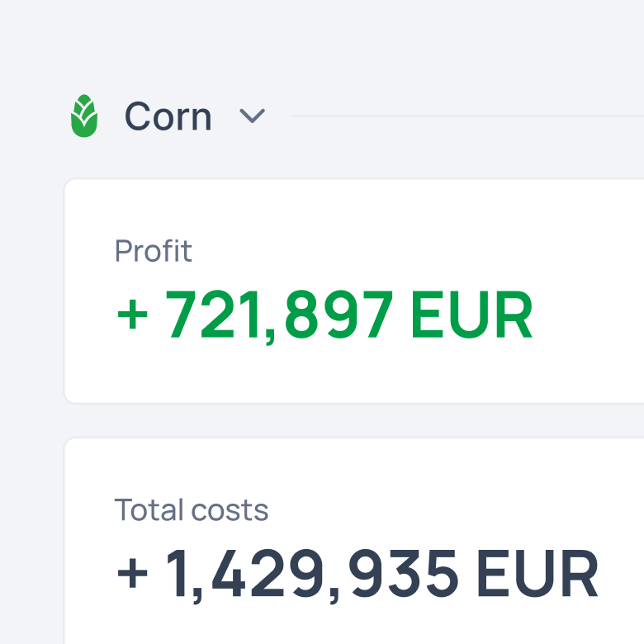Click the 721 digits in the profit amount
The height and width of the screenshot is (644, 644).
pyautogui.click(x=212, y=315)
